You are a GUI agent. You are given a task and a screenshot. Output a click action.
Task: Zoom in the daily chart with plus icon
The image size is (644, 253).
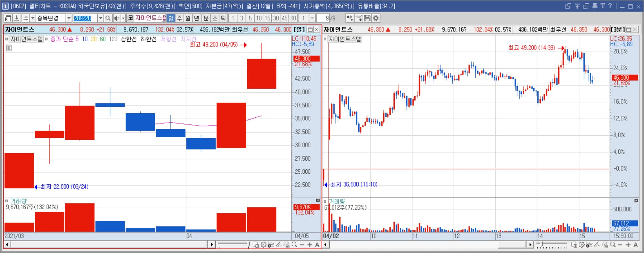310,245
